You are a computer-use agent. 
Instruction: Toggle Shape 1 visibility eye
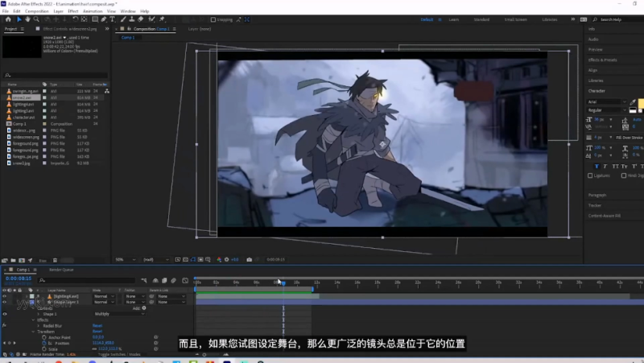tap(5, 314)
